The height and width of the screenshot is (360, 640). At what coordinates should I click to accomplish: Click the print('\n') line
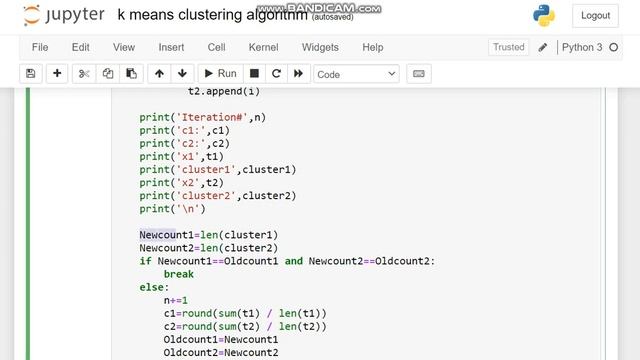click(x=172, y=209)
